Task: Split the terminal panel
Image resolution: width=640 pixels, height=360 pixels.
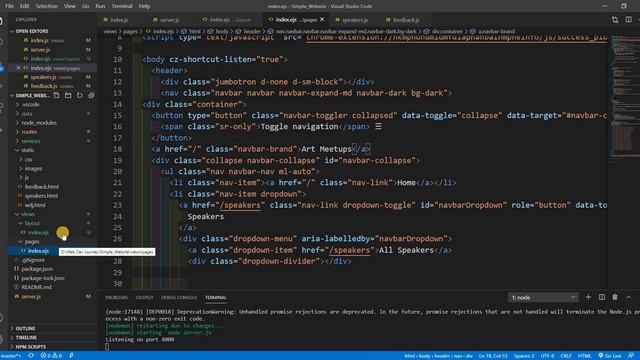Action: point(602,297)
